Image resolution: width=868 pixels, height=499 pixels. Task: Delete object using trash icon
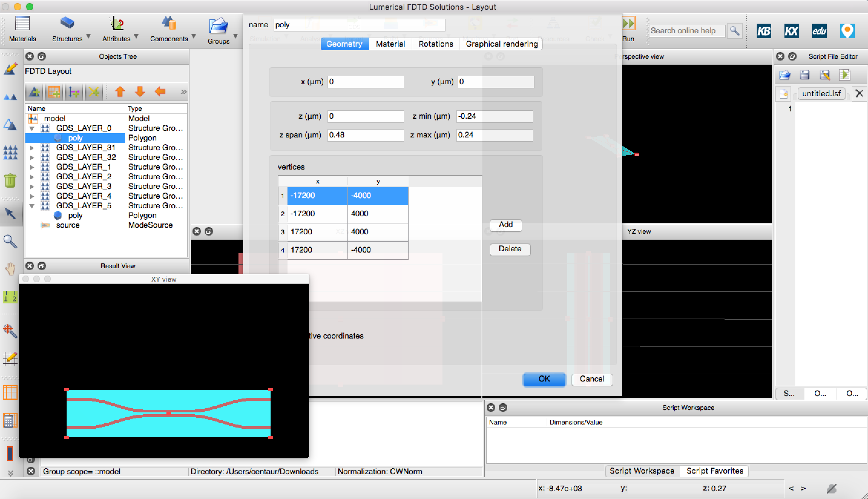[x=10, y=180]
